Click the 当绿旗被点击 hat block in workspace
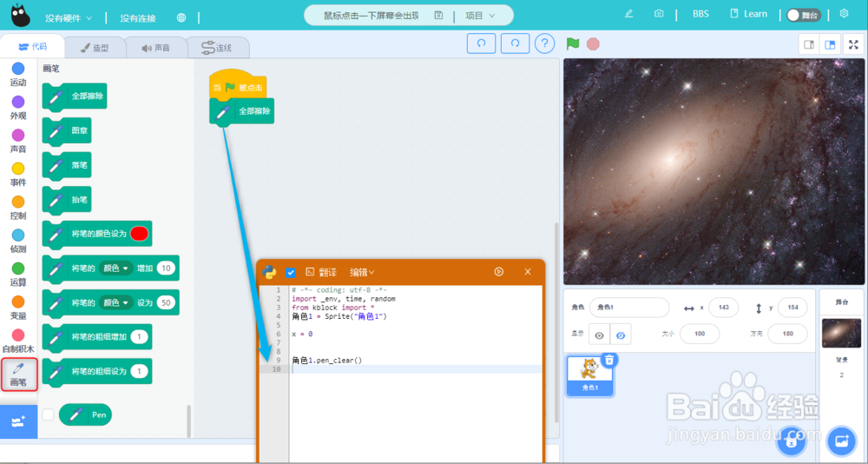This screenshot has height=464, width=868. tap(238, 86)
